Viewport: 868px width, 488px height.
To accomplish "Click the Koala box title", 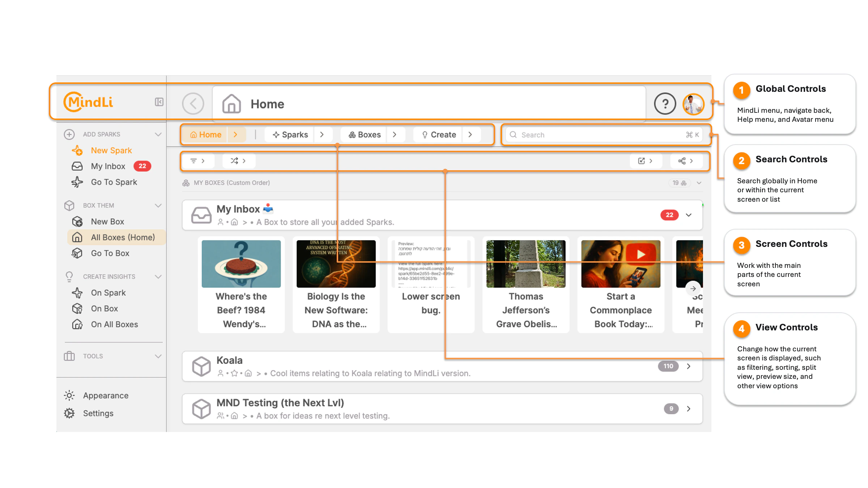I will [230, 360].
